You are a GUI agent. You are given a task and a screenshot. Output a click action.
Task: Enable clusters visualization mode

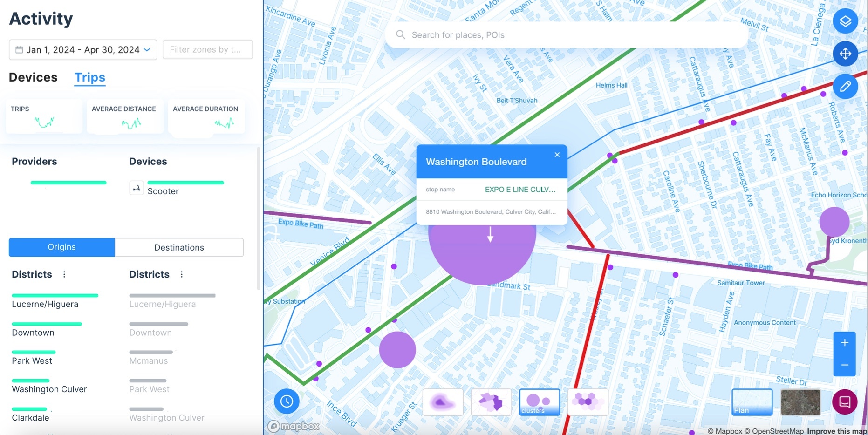539,401
